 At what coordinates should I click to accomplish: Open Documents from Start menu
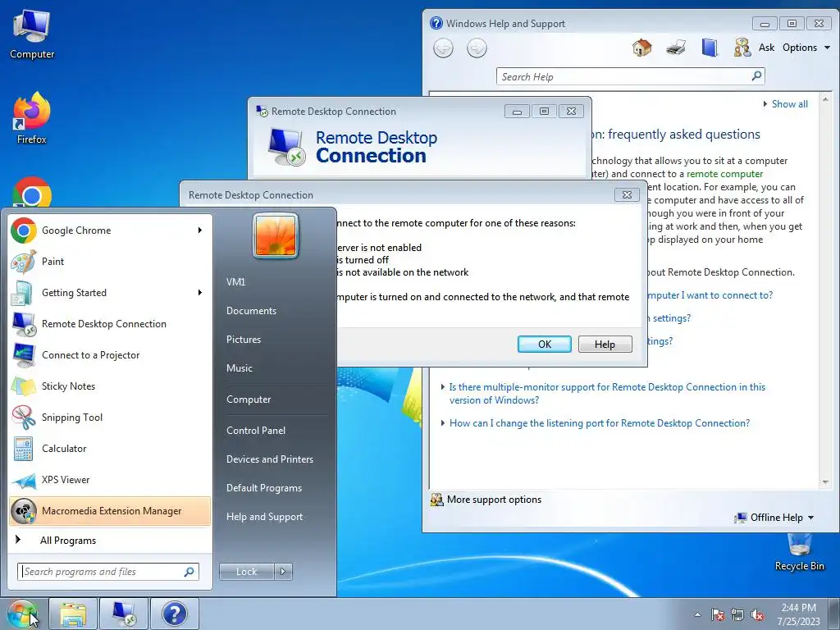coord(251,311)
